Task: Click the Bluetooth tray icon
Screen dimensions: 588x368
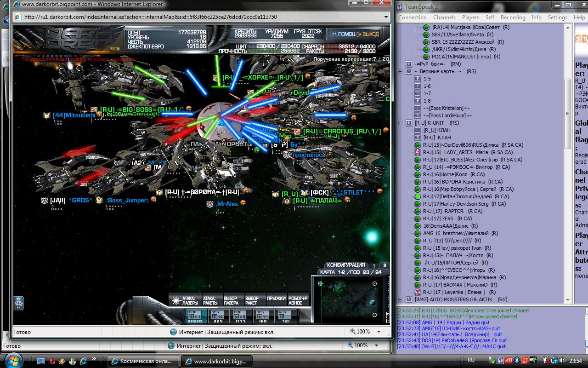Action: pyautogui.click(x=517, y=361)
